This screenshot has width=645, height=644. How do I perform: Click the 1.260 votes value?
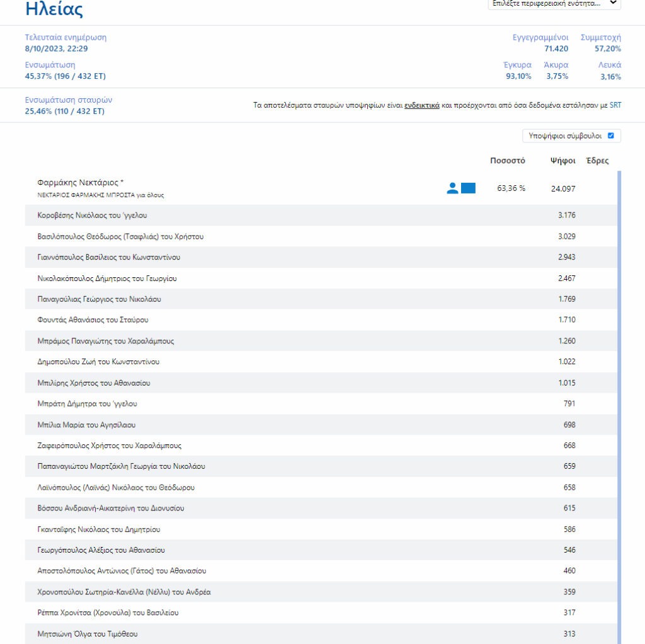click(567, 341)
